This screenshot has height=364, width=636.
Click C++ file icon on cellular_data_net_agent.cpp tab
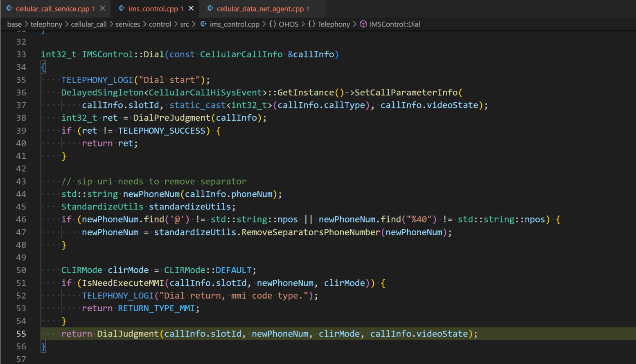[210, 8]
